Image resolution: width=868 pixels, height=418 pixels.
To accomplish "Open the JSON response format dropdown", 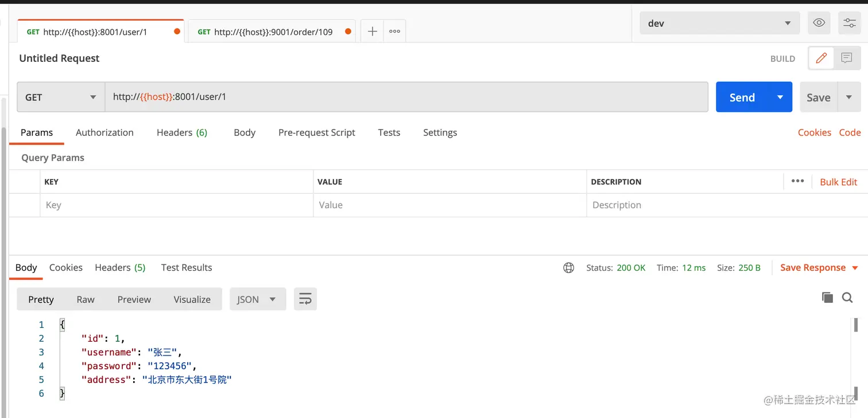I will click(x=258, y=299).
